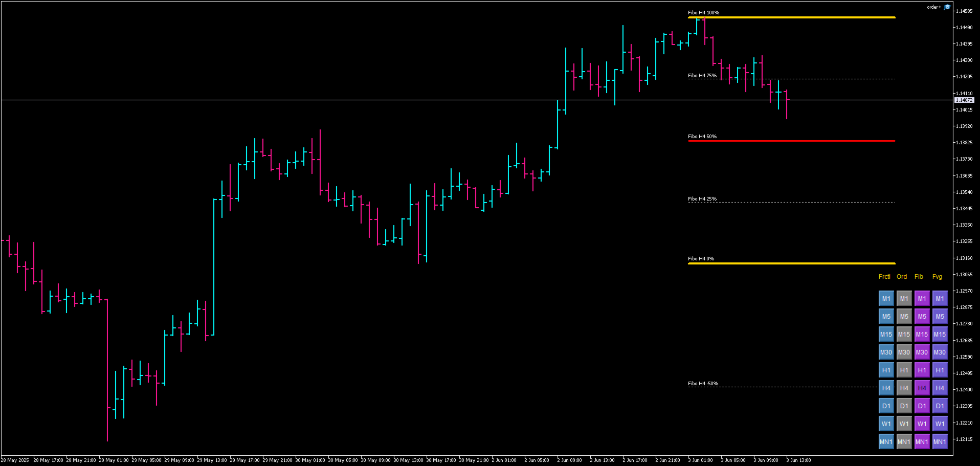Show H1 Fibonacci levels in Fib column
Screen dimensions: 980x466
pos(922,370)
